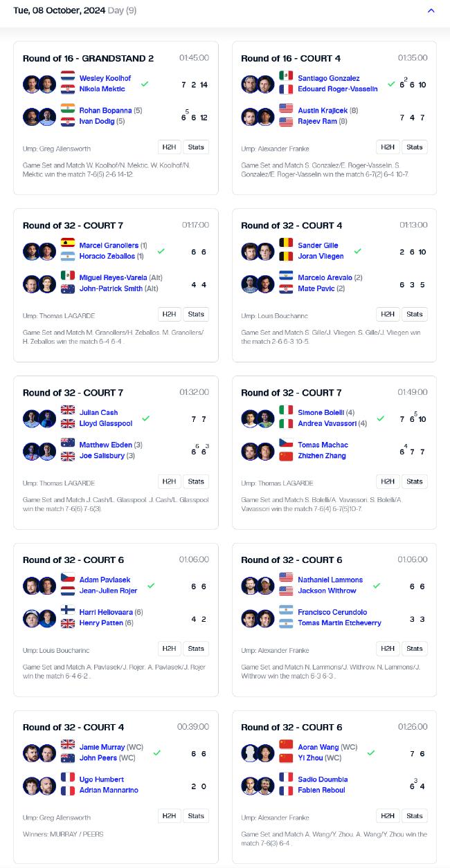The height and width of the screenshot is (868, 450).
Task: Click Wesley Koolhof's player name link
Action: (x=105, y=78)
